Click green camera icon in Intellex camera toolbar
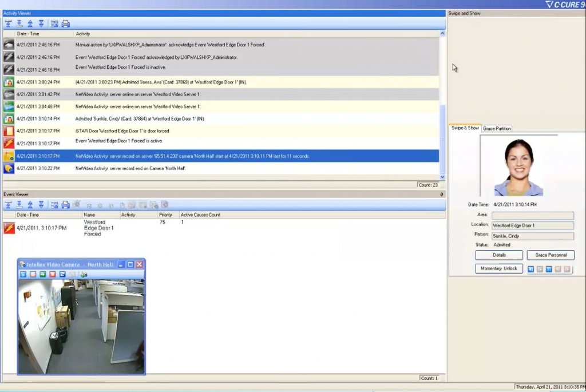 [x=84, y=274]
